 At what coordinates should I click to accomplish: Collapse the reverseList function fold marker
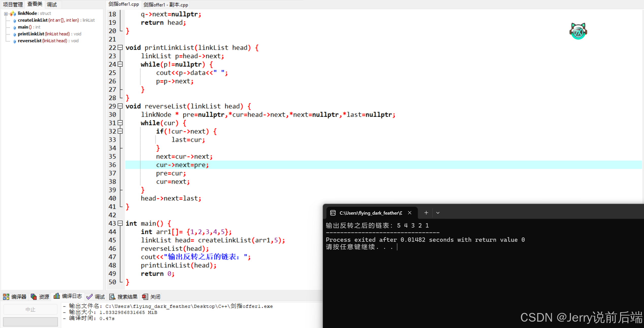pyautogui.click(x=120, y=106)
